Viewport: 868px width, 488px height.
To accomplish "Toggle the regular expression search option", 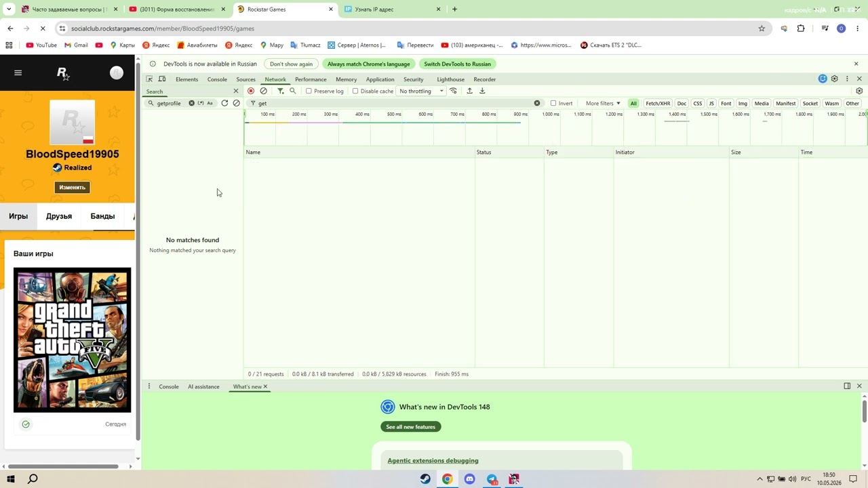I will point(201,103).
